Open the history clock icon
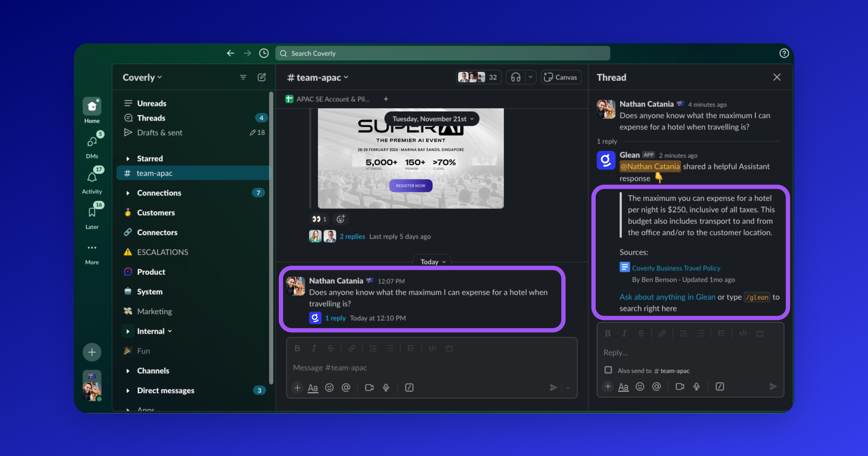 coord(264,53)
